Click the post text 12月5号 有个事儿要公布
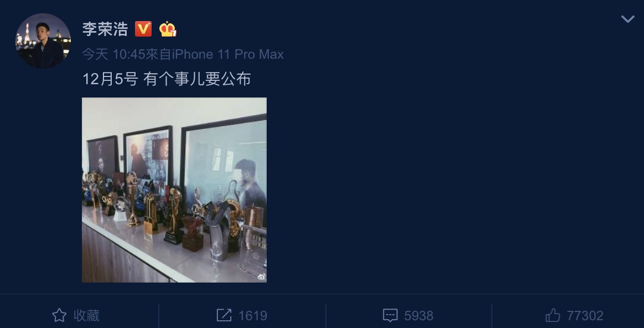The width and height of the screenshot is (644, 328). (167, 79)
